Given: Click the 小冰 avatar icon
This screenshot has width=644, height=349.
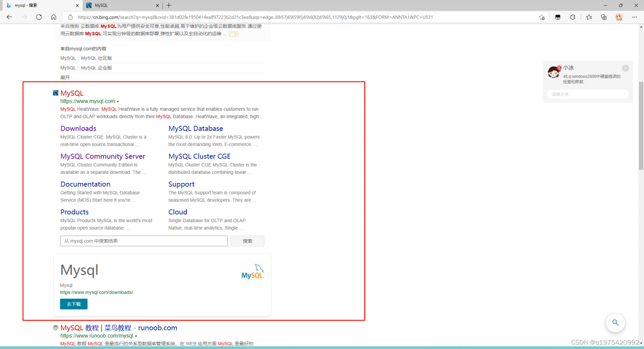Looking at the screenshot, I should point(554,72).
